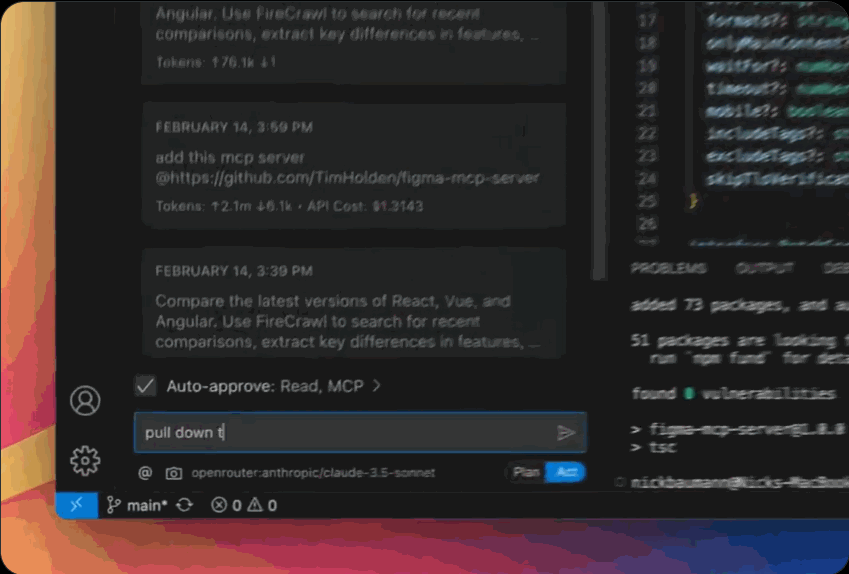Add context with the @ mention icon

point(145,473)
